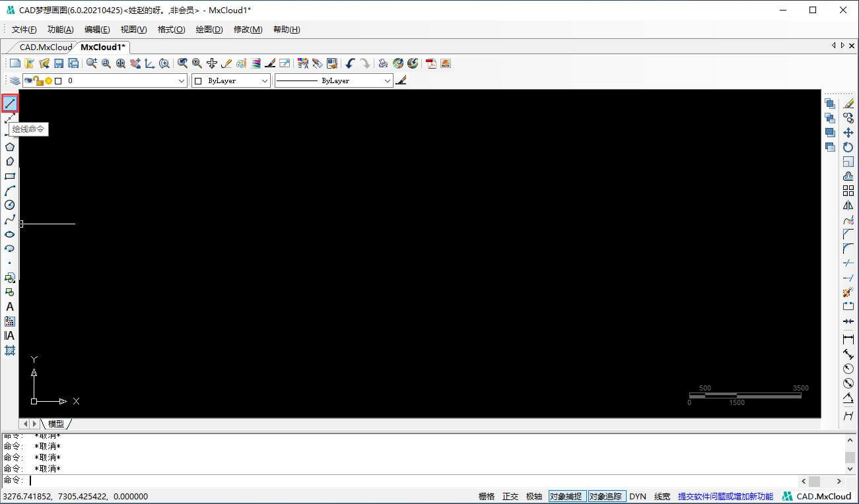Viewport: 859px width, 504px height.
Task: Click the PDF export icon
Action: click(431, 63)
